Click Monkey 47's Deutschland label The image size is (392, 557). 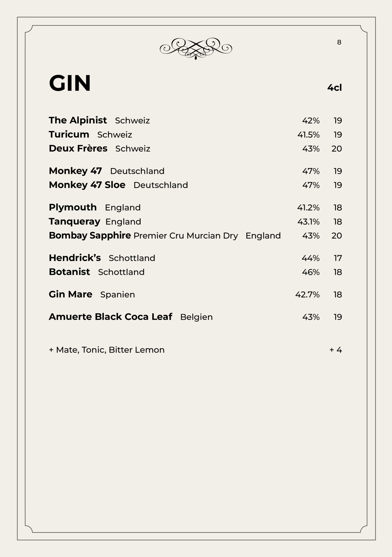click(x=137, y=171)
